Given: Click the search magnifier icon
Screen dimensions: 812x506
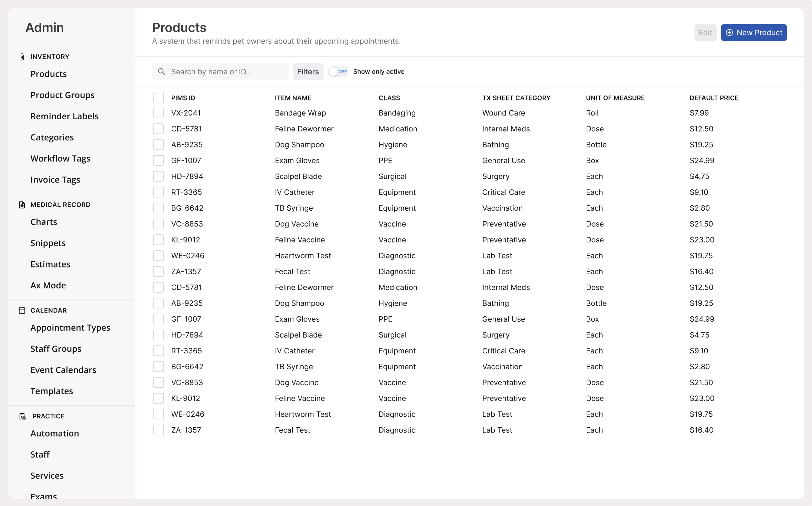Looking at the screenshot, I should pyautogui.click(x=161, y=71).
